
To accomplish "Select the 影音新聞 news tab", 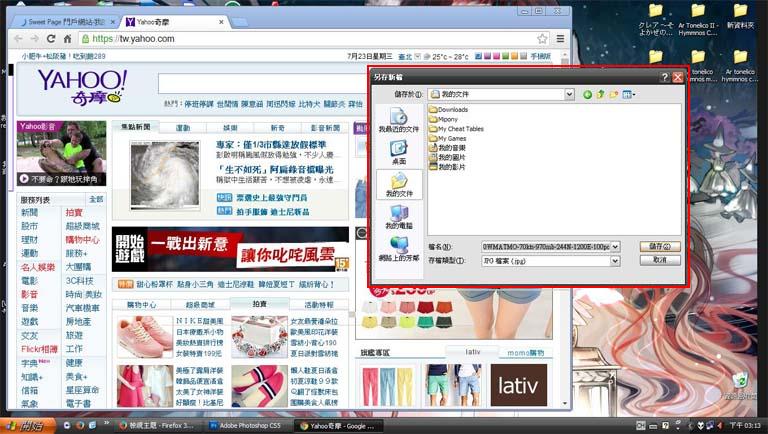I will (x=325, y=128).
